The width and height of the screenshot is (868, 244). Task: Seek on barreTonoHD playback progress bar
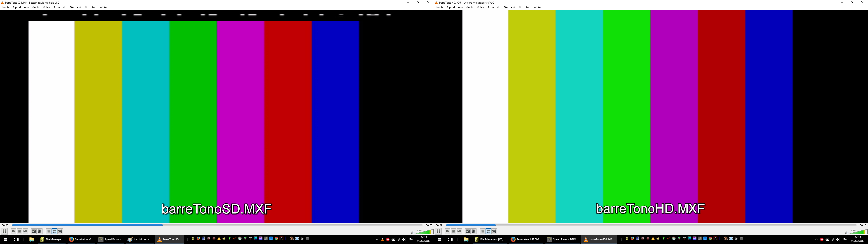(650, 225)
